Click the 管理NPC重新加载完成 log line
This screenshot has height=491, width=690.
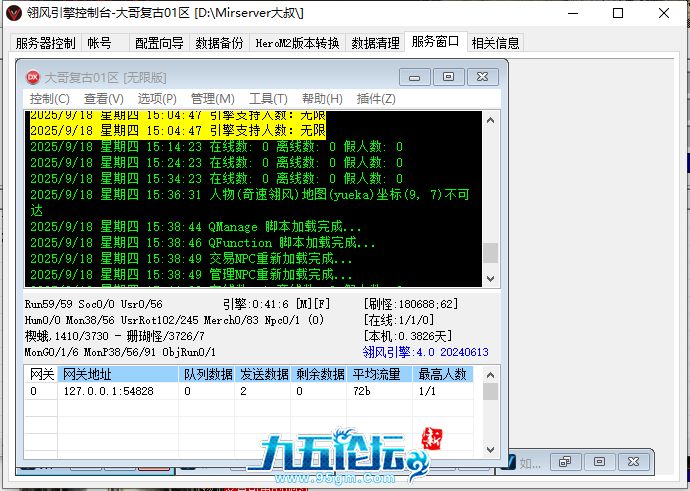[x=191, y=275]
